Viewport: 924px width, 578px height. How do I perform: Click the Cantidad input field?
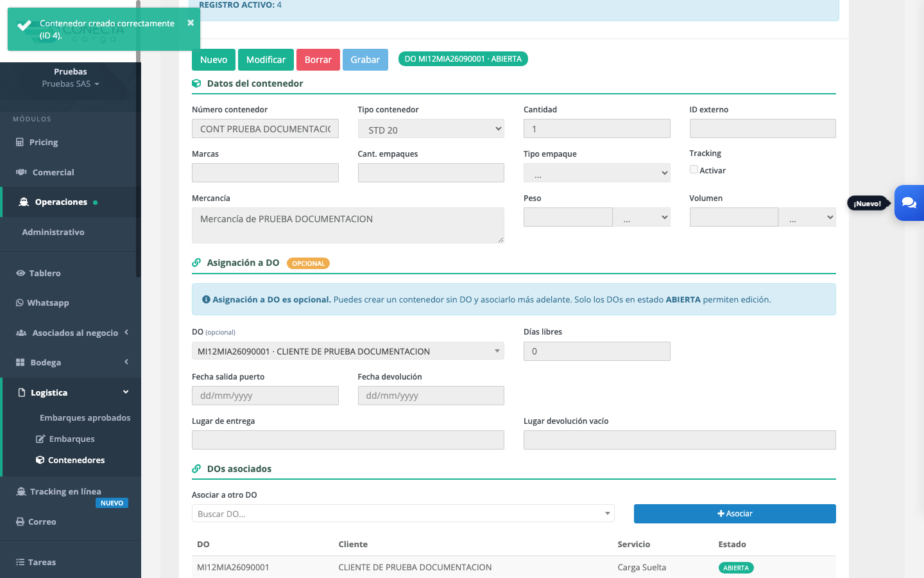coord(597,128)
